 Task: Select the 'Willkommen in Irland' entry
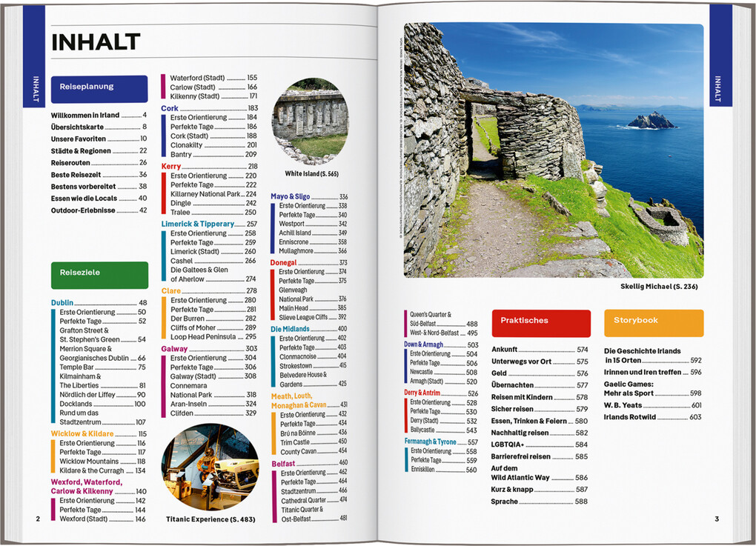(99, 115)
